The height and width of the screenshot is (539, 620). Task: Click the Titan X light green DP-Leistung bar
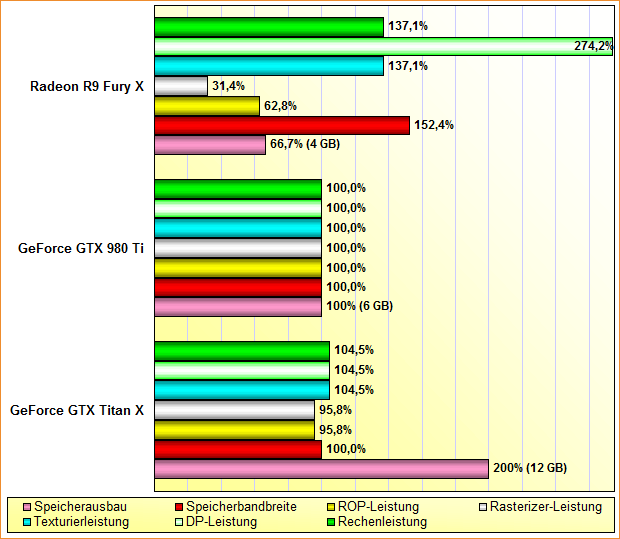pos(242,371)
